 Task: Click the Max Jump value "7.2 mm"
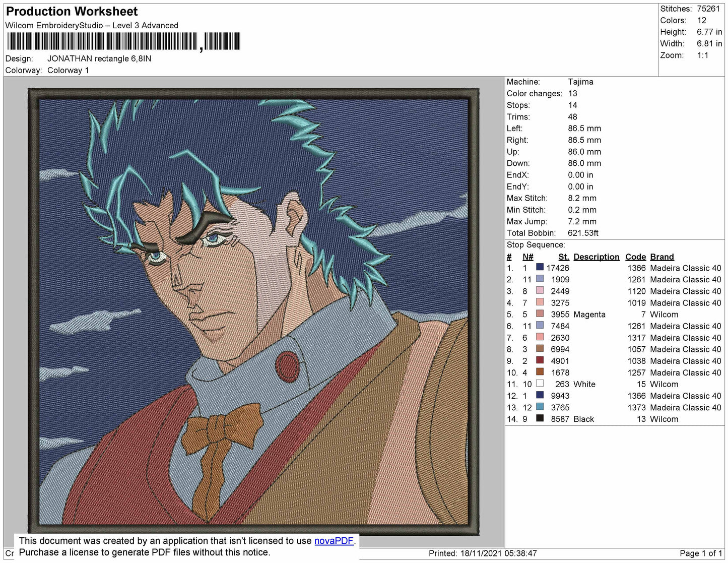[x=582, y=221]
